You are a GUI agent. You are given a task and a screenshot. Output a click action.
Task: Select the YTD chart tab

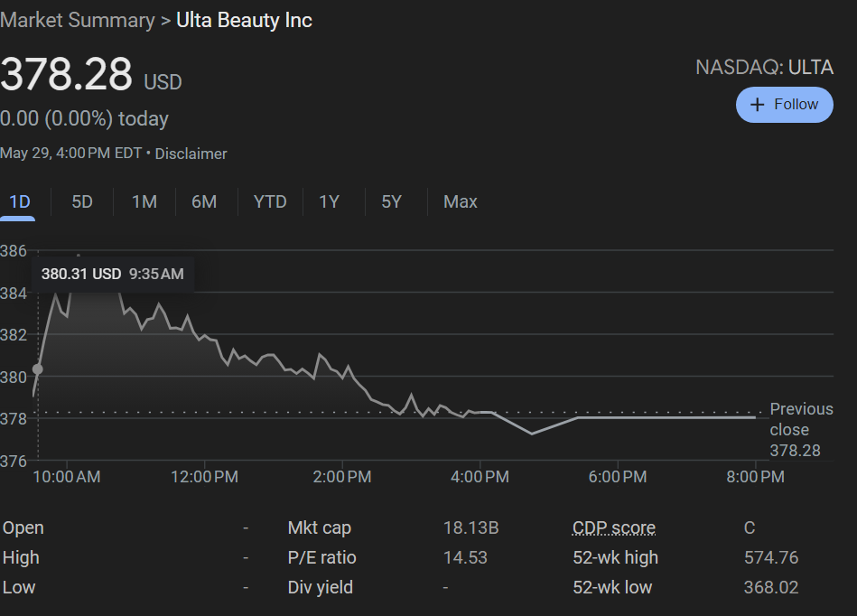(270, 201)
